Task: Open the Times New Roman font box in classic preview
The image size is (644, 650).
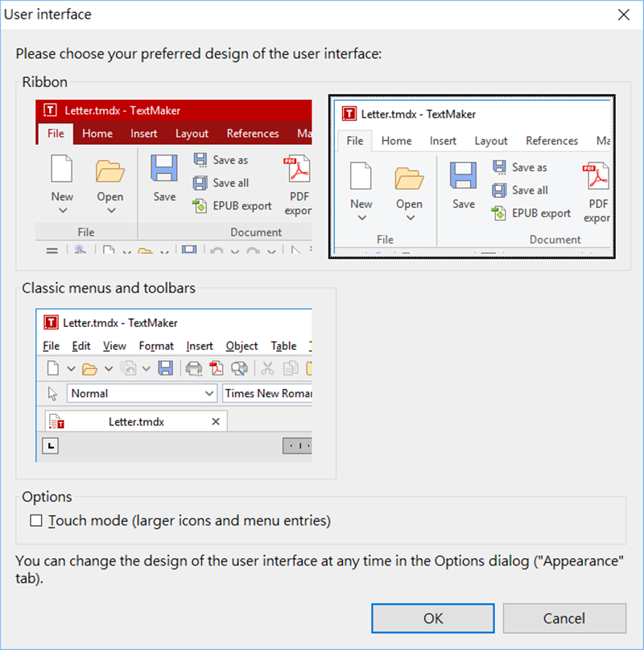Action: tap(267, 393)
